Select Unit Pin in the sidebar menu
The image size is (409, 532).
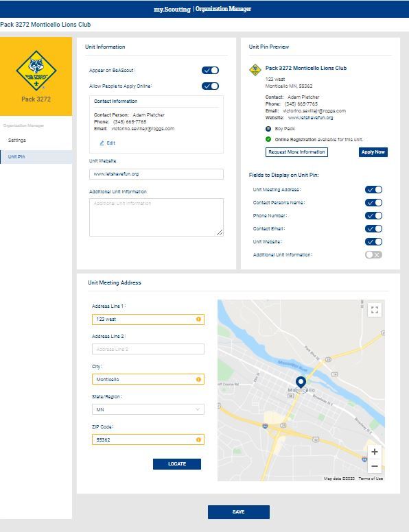[x=36, y=157]
